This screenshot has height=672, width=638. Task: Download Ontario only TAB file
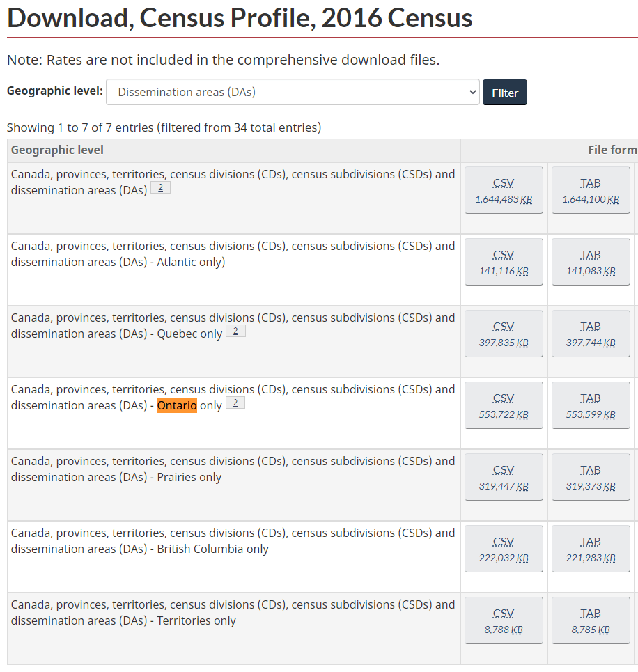point(591,405)
